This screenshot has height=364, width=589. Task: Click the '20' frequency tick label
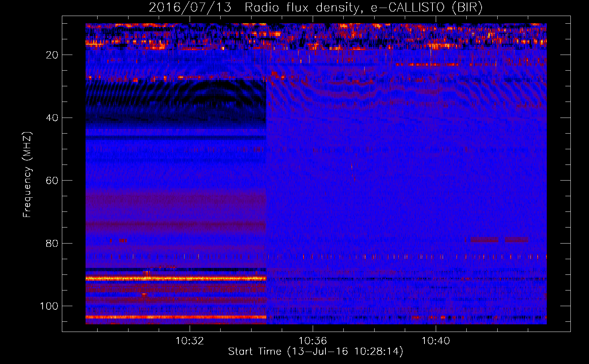(52, 55)
